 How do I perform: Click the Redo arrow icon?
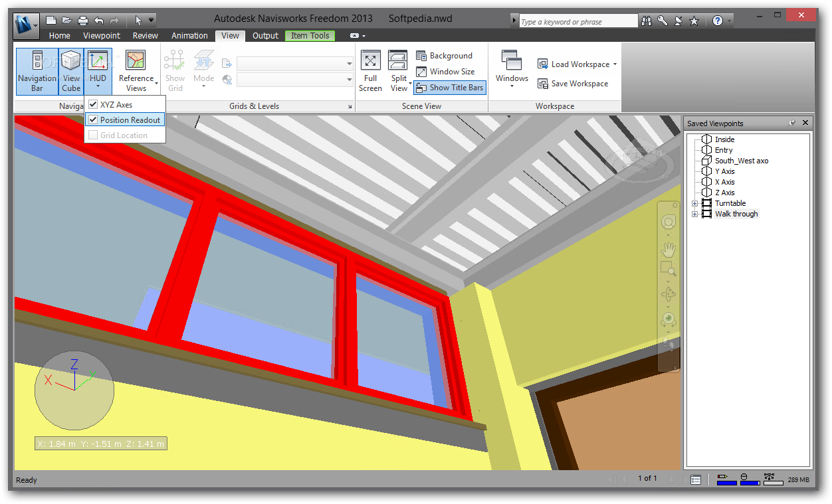pyautogui.click(x=115, y=21)
